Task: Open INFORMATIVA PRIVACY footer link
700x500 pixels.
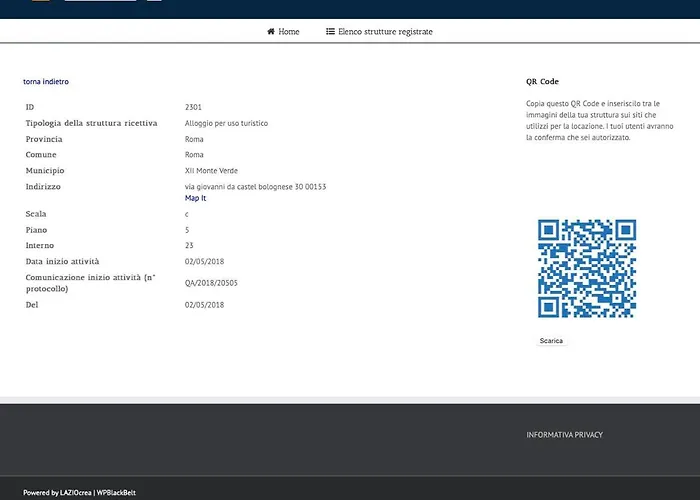Action: [564, 435]
